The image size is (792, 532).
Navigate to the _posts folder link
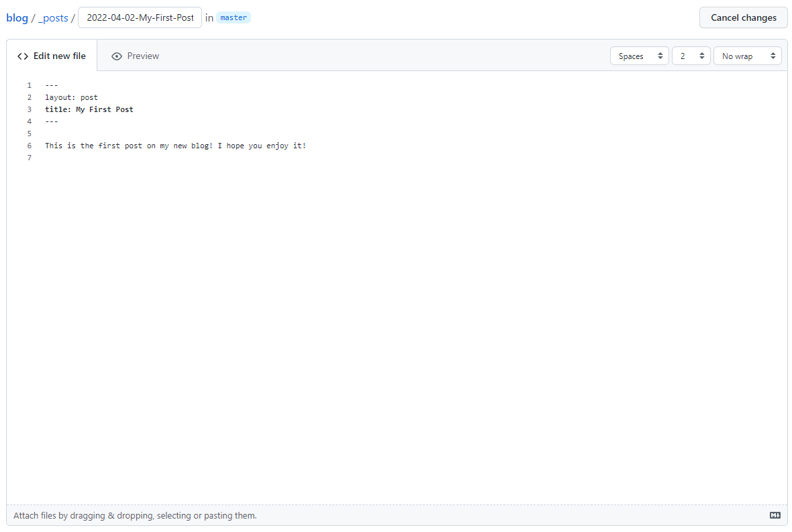point(53,18)
